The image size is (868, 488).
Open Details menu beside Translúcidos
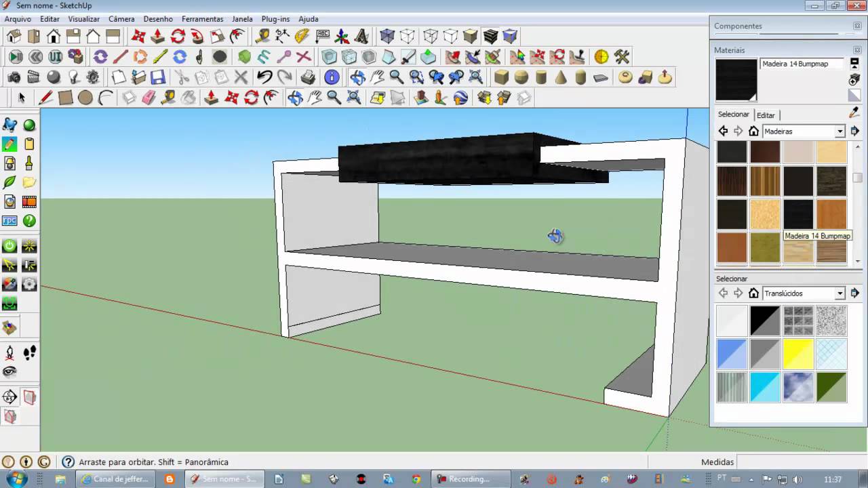point(854,293)
